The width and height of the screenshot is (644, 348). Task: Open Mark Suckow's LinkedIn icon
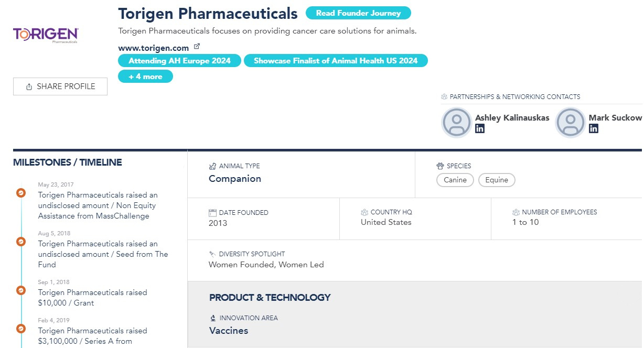pyautogui.click(x=593, y=128)
